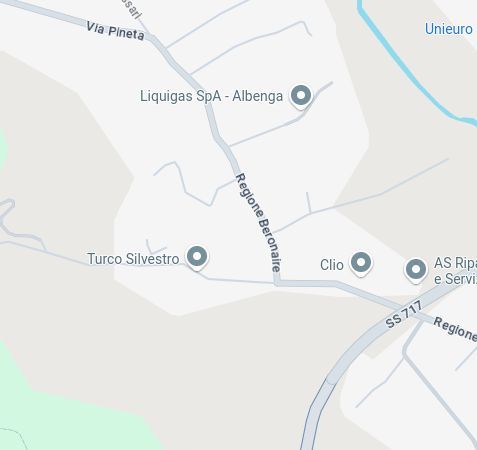Click the SS 717 highway label
The height and width of the screenshot is (450, 477).
404,314
